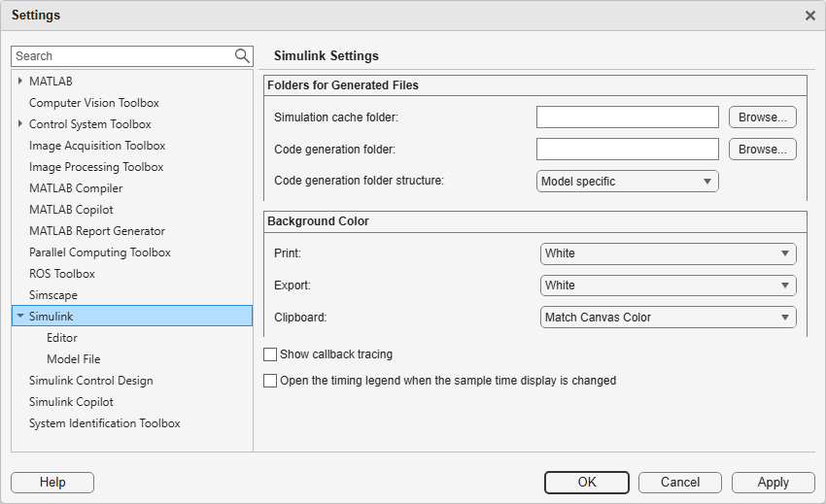Browse for Code generation folder
The image size is (826, 504).
762,149
